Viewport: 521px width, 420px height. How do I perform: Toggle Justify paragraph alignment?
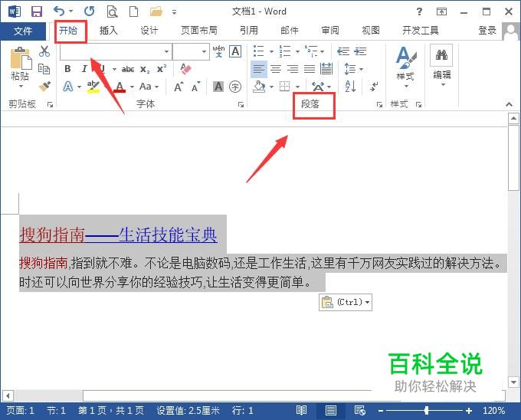pyautogui.click(x=310, y=69)
